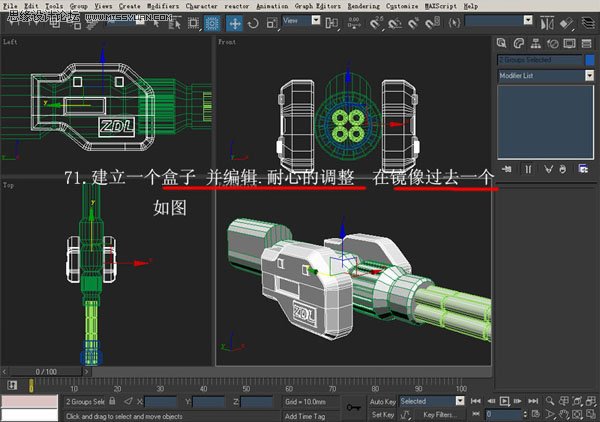Toggle the Selection Lock padlock
Image resolution: width=600 pixels, height=422 pixels.
pyautogui.click(x=112, y=401)
